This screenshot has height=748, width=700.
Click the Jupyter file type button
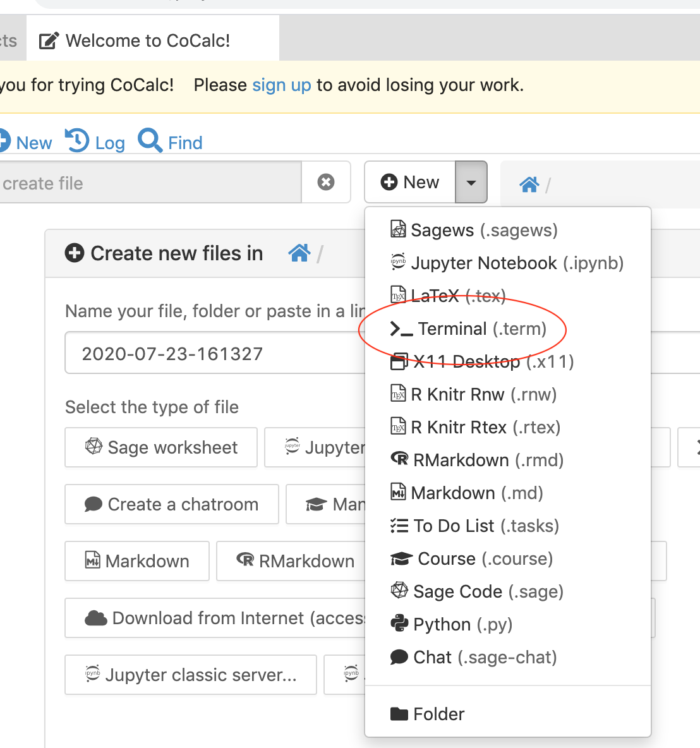click(315, 447)
